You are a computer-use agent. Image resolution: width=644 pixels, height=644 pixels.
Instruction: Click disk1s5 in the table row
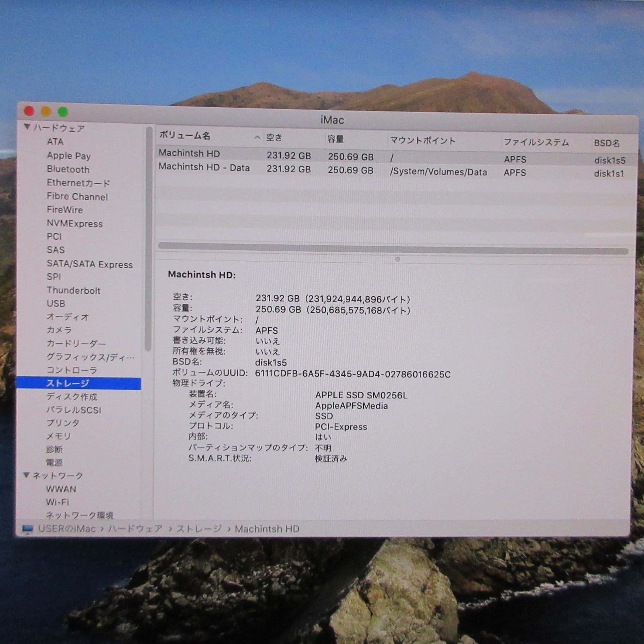click(x=610, y=160)
